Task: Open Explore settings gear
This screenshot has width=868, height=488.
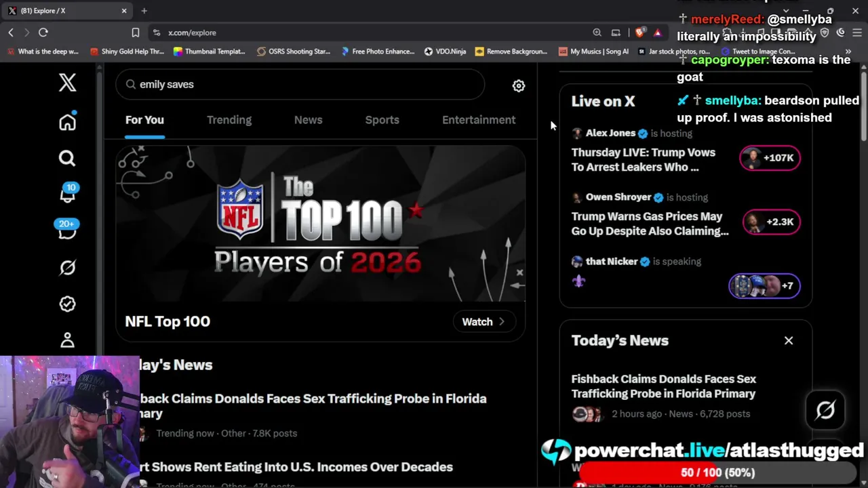Action: (519, 85)
